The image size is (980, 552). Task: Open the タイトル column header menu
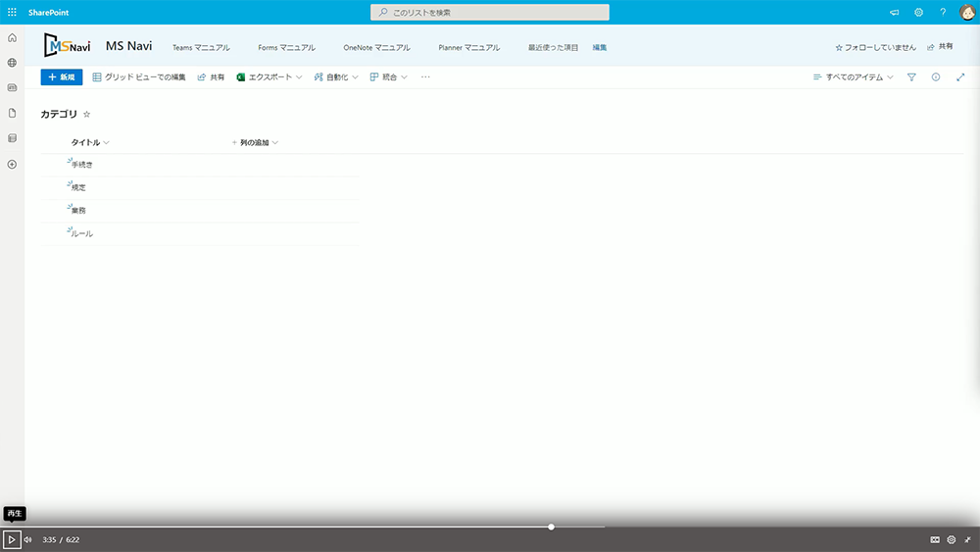[90, 142]
